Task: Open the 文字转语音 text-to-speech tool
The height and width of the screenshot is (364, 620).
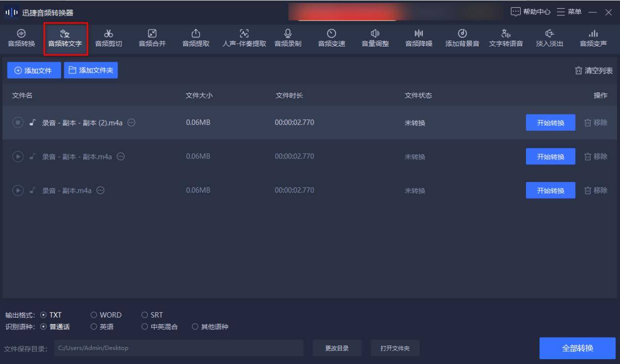Action: tap(506, 39)
